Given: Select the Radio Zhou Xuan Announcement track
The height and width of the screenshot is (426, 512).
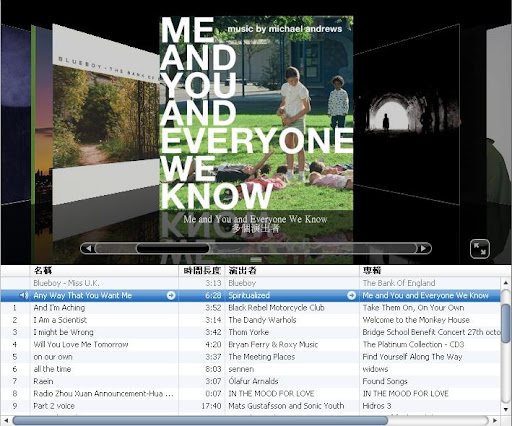Looking at the screenshot, I should pos(103,394).
